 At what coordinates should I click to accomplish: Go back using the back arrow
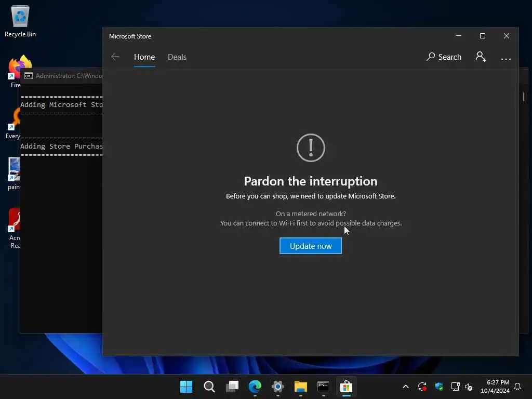(x=115, y=57)
